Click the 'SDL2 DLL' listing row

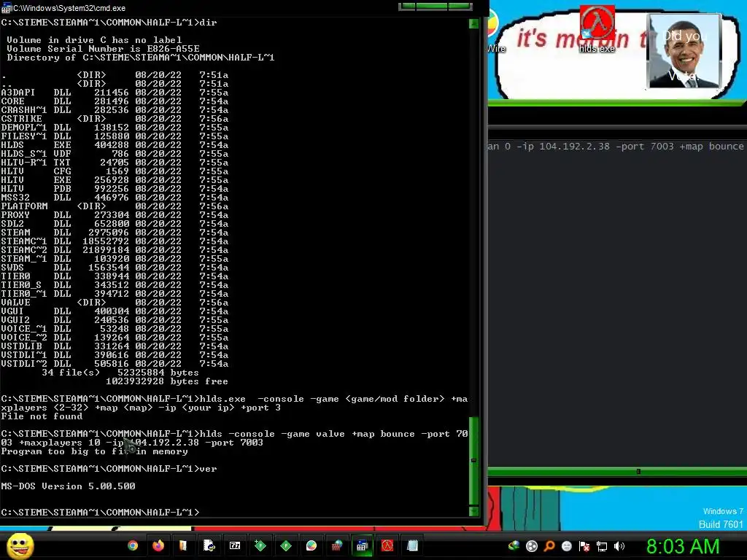point(115,224)
